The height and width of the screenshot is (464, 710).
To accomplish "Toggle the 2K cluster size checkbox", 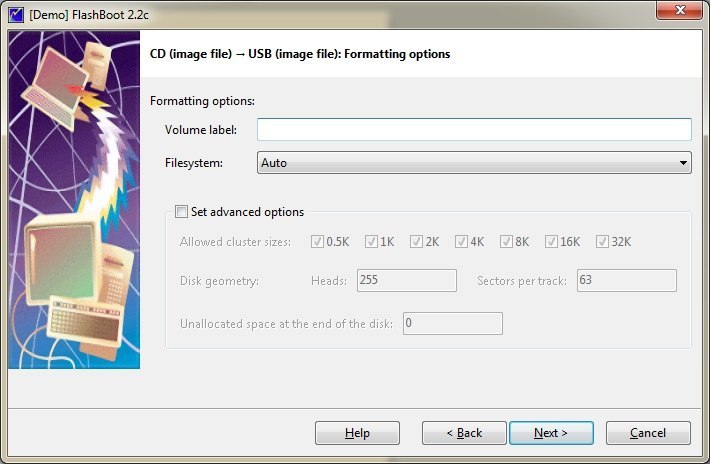I will 416,242.
